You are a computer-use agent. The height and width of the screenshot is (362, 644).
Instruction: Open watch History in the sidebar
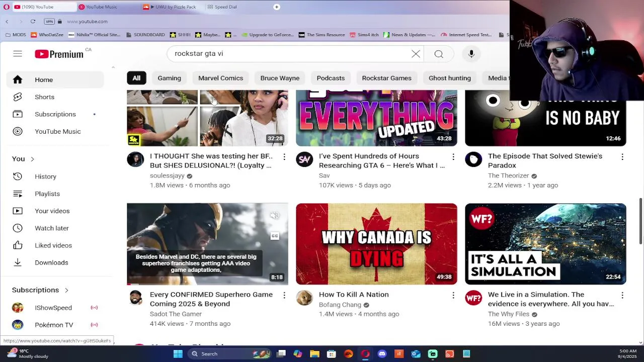pyautogui.click(x=55, y=176)
